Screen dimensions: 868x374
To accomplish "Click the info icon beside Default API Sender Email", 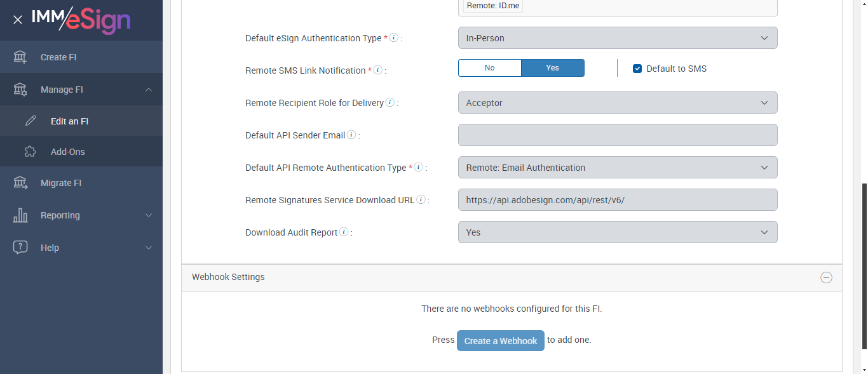I will tap(351, 135).
